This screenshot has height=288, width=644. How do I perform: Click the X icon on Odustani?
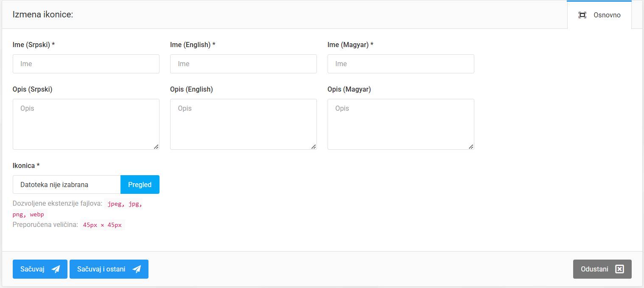(x=619, y=269)
